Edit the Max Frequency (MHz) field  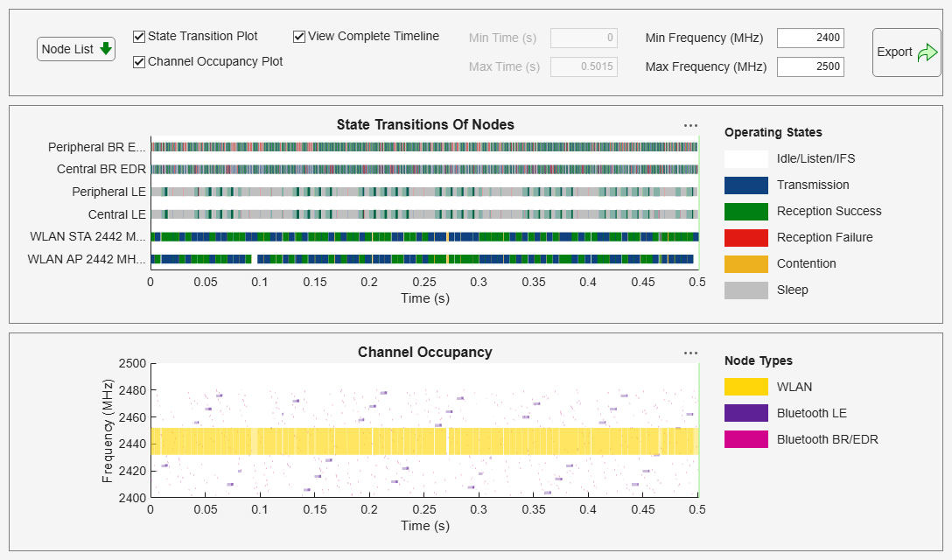coord(810,66)
